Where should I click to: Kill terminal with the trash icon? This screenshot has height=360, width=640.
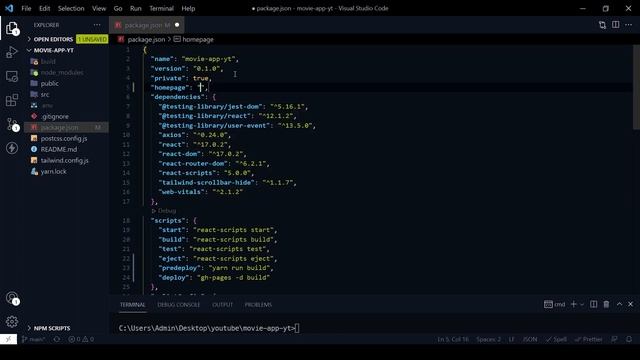click(x=607, y=304)
